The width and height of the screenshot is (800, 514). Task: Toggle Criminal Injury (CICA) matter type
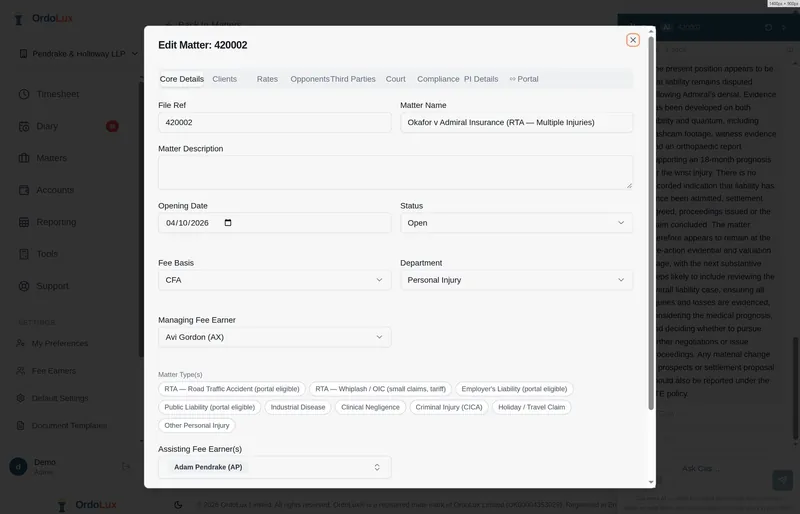click(448, 407)
